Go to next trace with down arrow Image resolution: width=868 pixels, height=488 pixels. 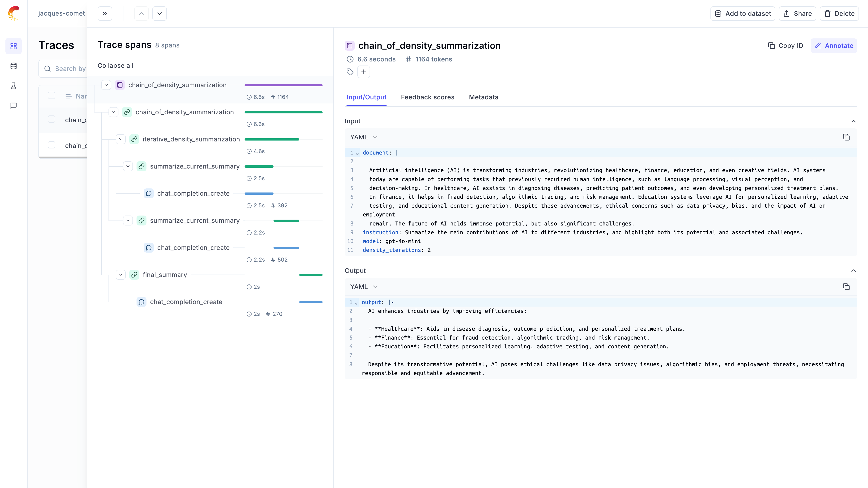click(160, 14)
